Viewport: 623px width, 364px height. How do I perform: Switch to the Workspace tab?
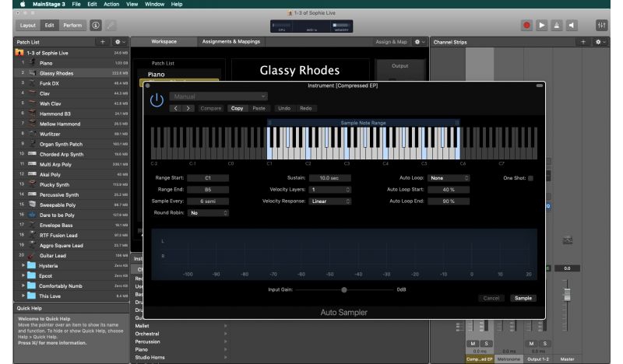tap(164, 42)
